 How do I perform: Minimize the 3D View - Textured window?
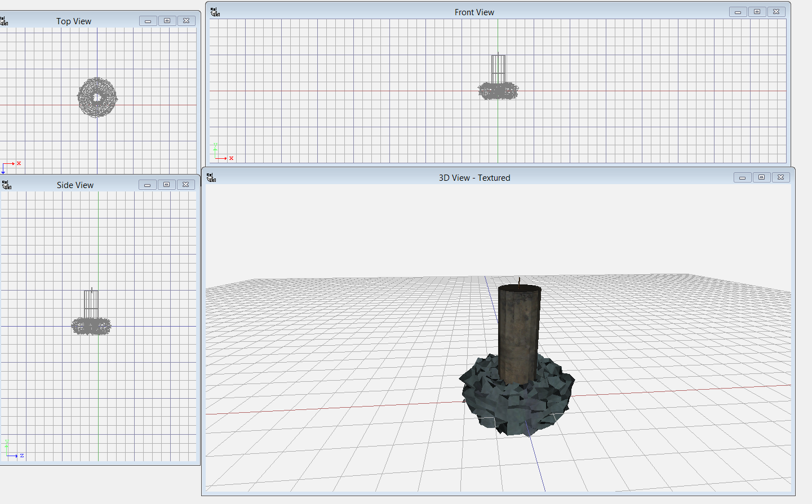tap(742, 177)
